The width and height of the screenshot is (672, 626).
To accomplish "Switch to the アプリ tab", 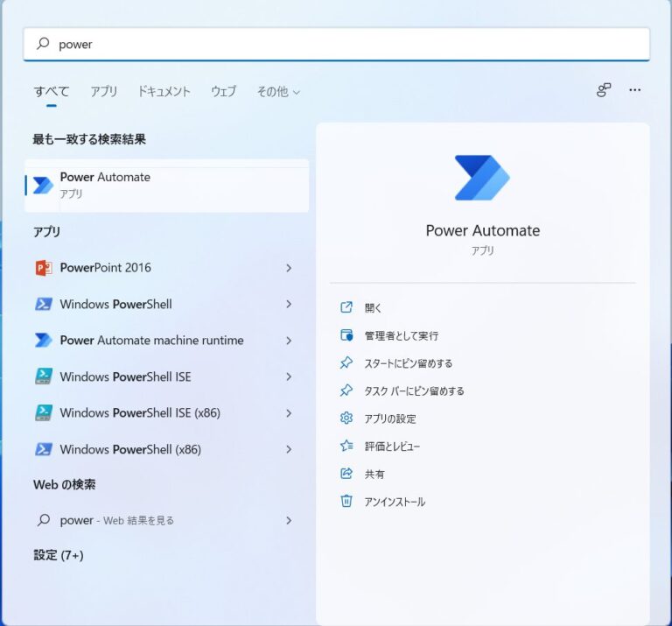I will click(x=104, y=91).
